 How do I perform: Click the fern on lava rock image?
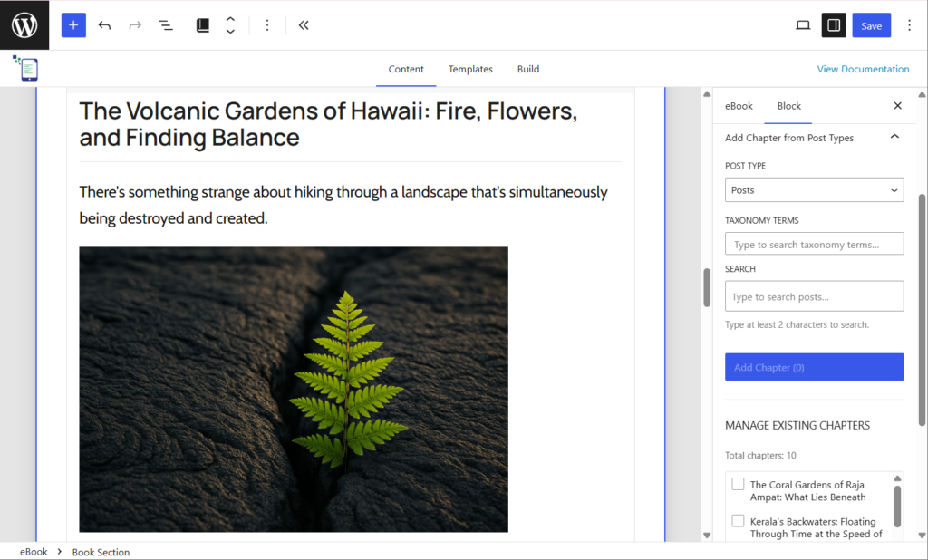(294, 390)
